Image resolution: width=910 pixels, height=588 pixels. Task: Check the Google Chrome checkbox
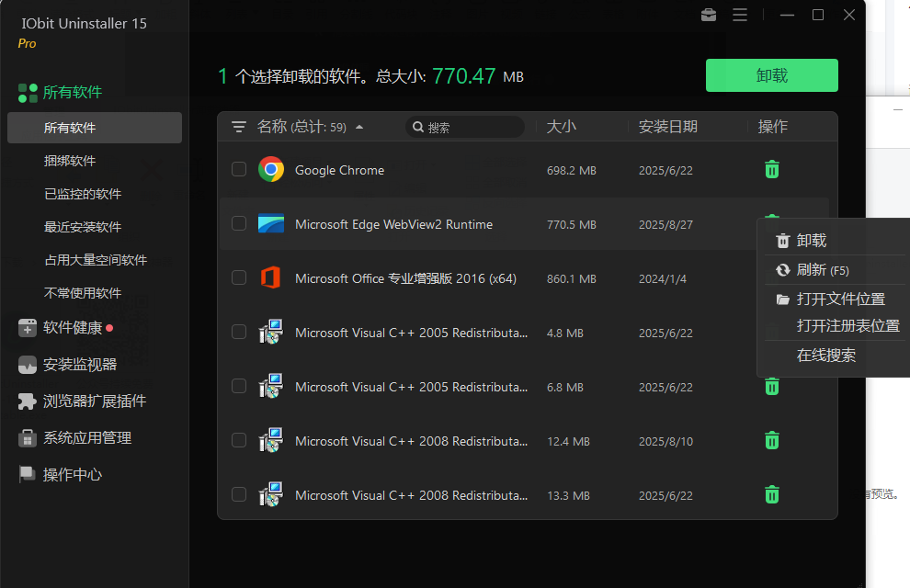(x=238, y=169)
